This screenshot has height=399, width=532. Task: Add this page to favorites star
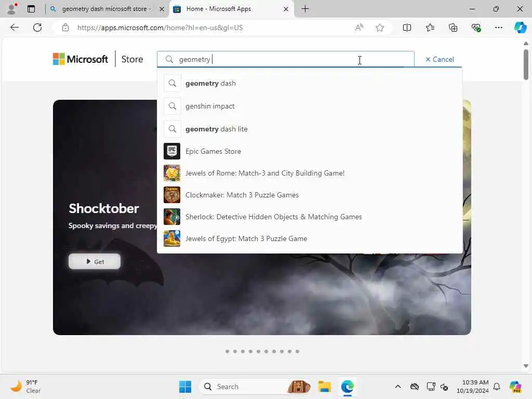[380, 28]
